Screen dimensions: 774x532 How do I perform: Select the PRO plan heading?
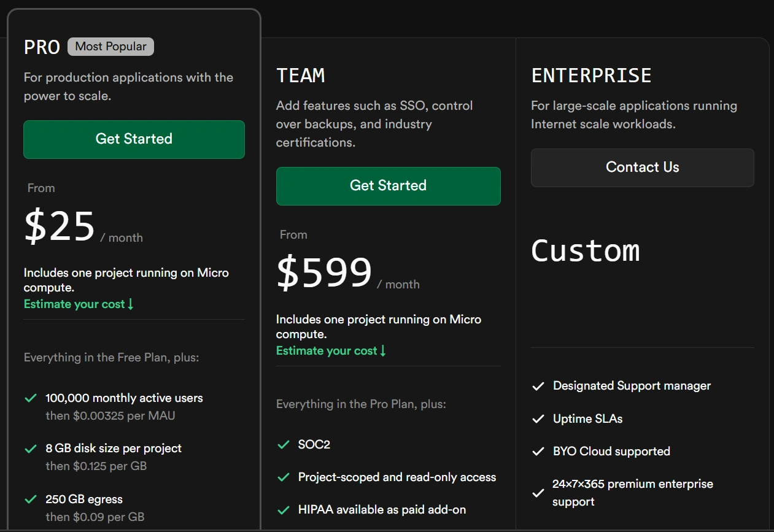tap(42, 47)
